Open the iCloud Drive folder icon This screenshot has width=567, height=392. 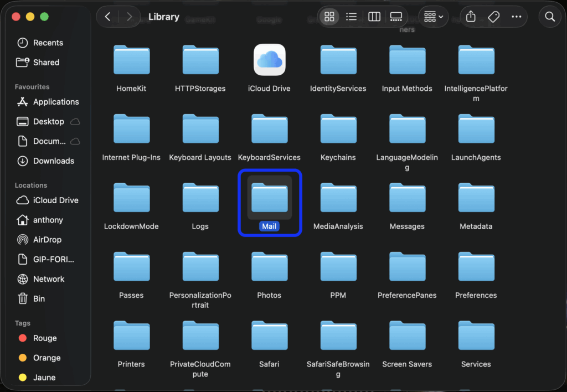tap(269, 60)
